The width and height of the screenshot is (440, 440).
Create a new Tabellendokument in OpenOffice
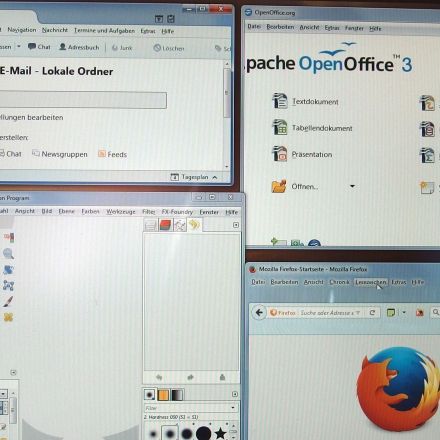[x=312, y=128]
